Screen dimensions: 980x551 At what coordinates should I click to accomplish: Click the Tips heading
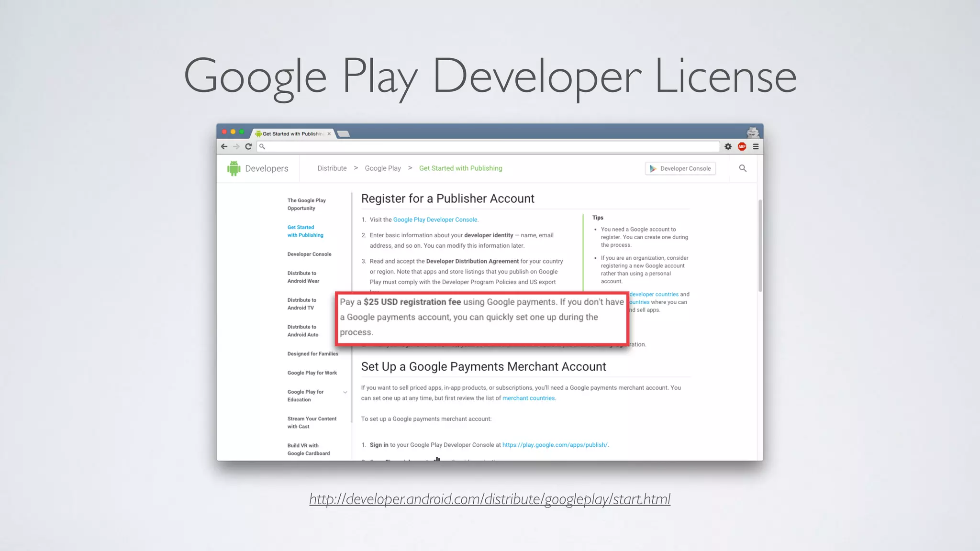598,218
